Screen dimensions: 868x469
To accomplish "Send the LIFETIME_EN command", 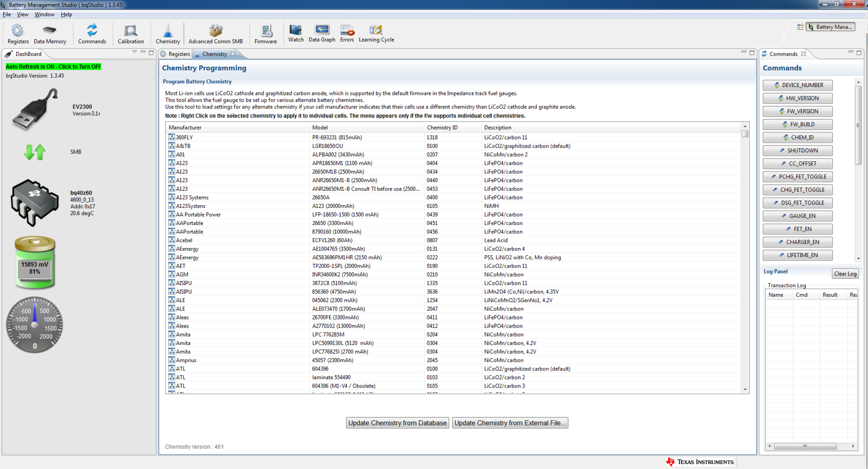I will click(797, 255).
